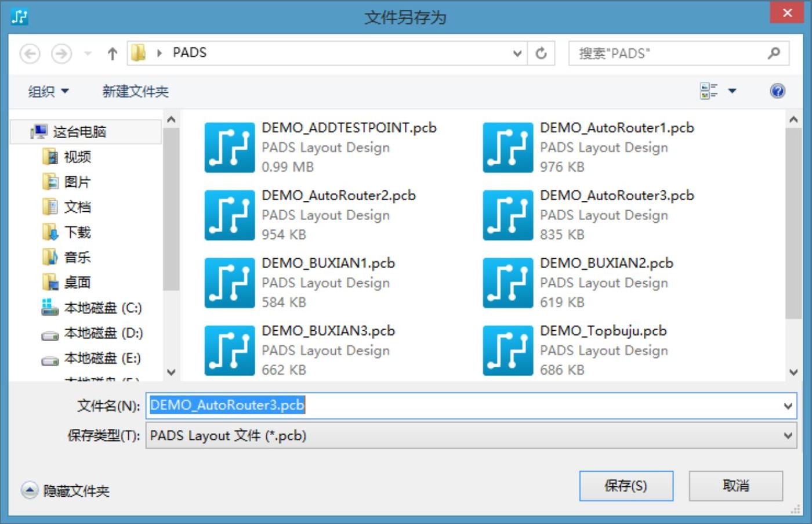Close the 文件另存为 dialog
Screen dimensions: 812x524
pyautogui.click(x=787, y=12)
